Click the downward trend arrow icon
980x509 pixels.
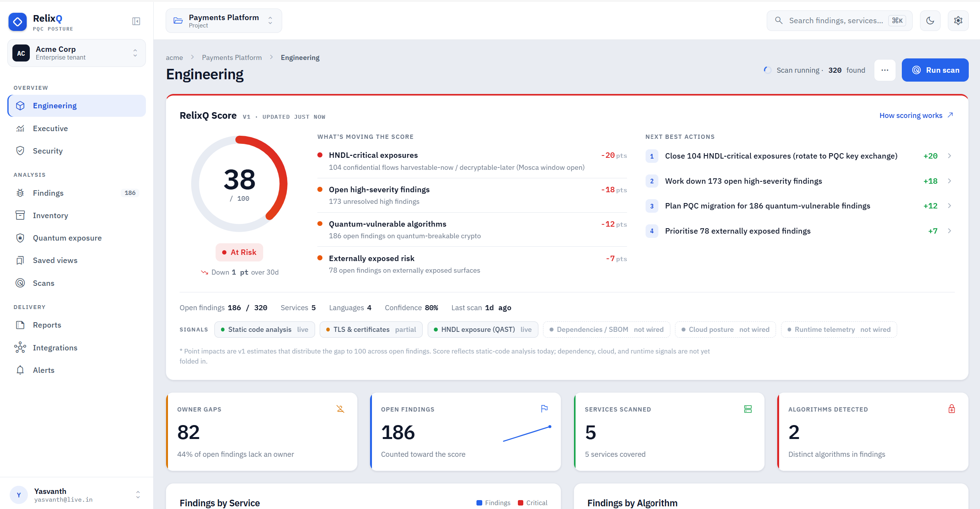pyautogui.click(x=204, y=272)
